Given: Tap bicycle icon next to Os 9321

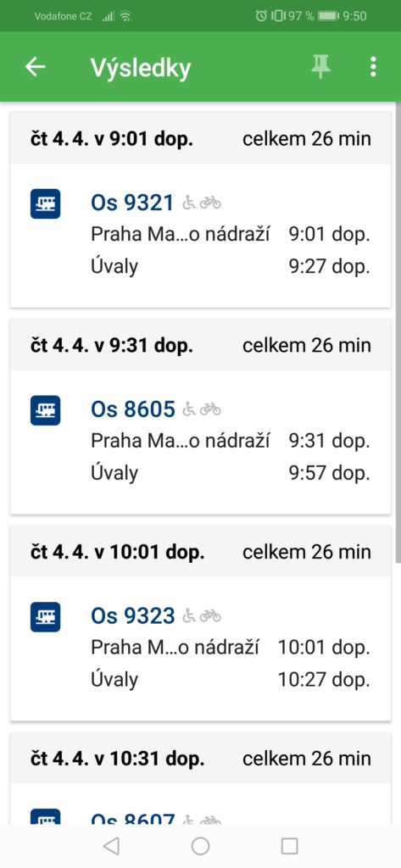Looking at the screenshot, I should pos(210,203).
